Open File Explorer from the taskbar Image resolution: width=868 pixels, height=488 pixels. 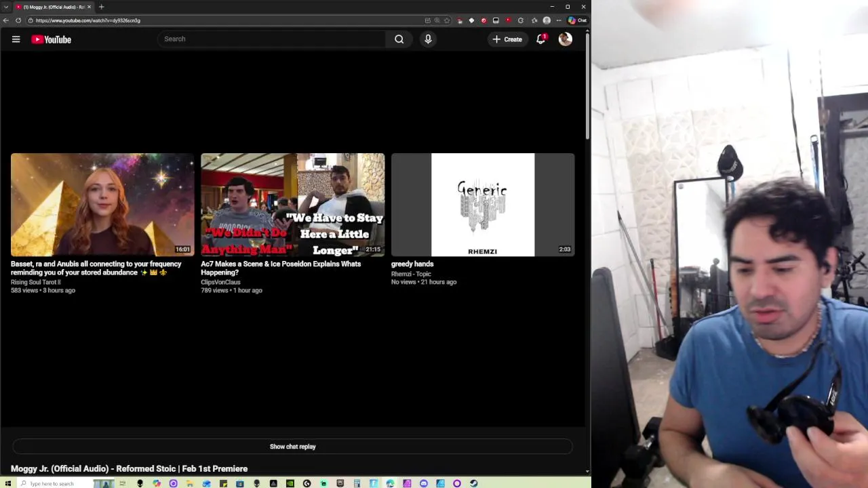pyautogui.click(x=189, y=483)
